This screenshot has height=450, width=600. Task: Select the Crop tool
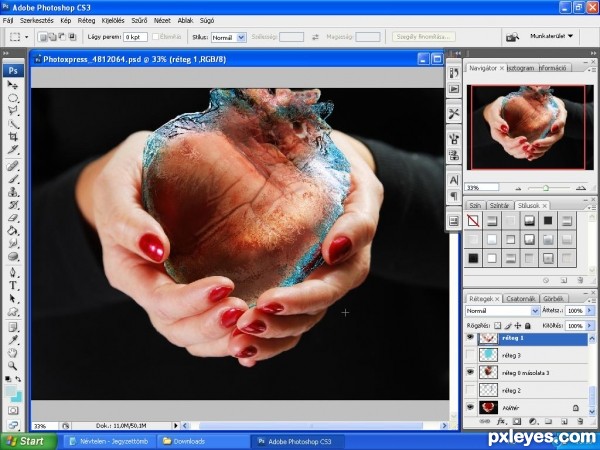click(x=13, y=137)
